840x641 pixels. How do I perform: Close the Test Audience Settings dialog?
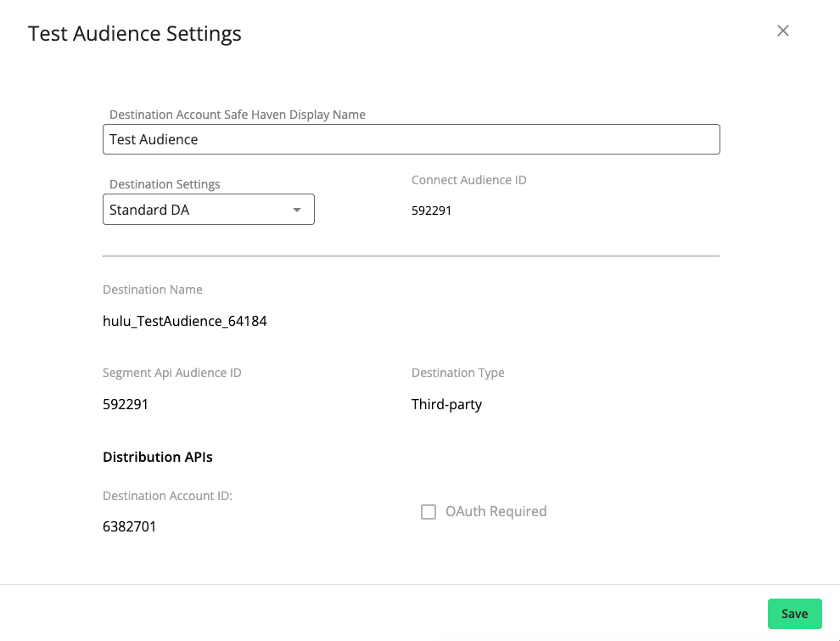pyautogui.click(x=782, y=31)
